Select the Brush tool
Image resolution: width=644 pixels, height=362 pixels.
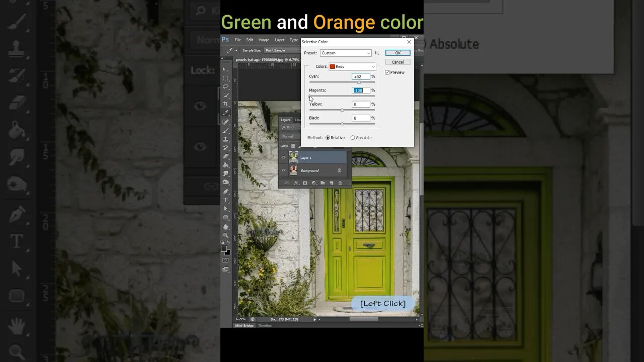pyautogui.click(x=226, y=130)
